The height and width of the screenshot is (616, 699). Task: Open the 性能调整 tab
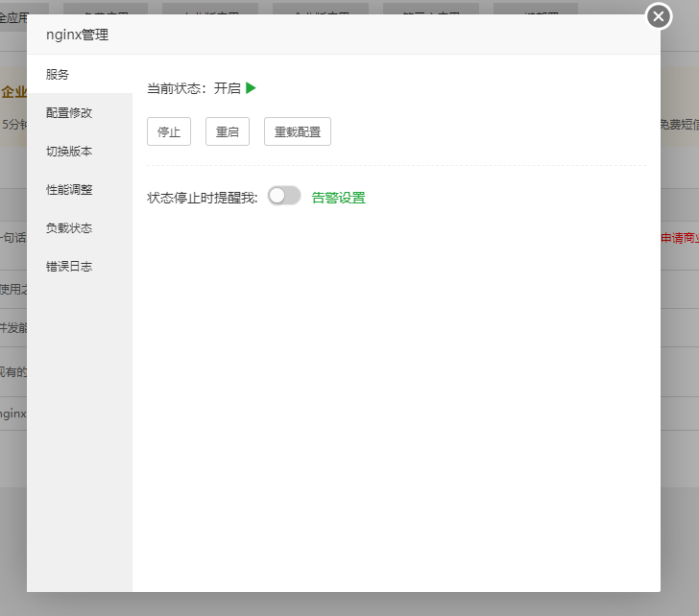click(x=80, y=189)
